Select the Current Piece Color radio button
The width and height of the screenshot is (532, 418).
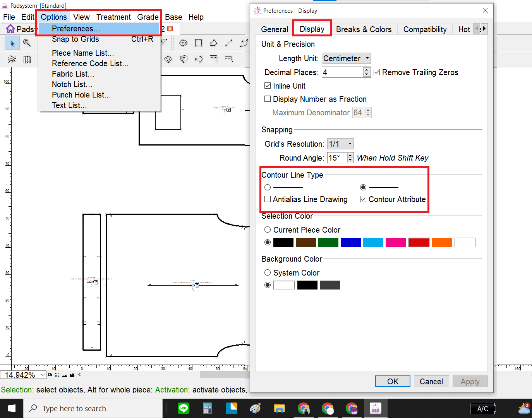268,230
